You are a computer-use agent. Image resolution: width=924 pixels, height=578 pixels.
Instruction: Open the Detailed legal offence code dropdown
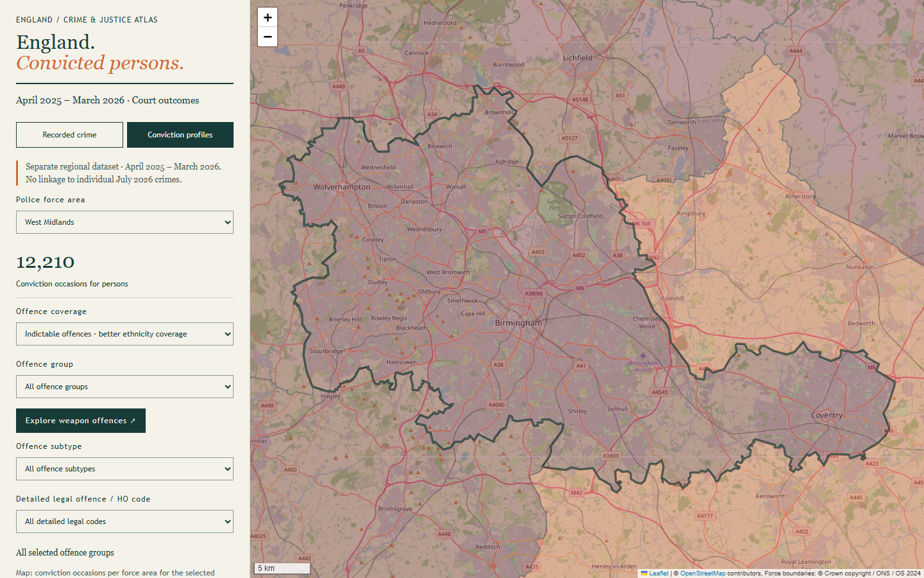pyautogui.click(x=124, y=521)
